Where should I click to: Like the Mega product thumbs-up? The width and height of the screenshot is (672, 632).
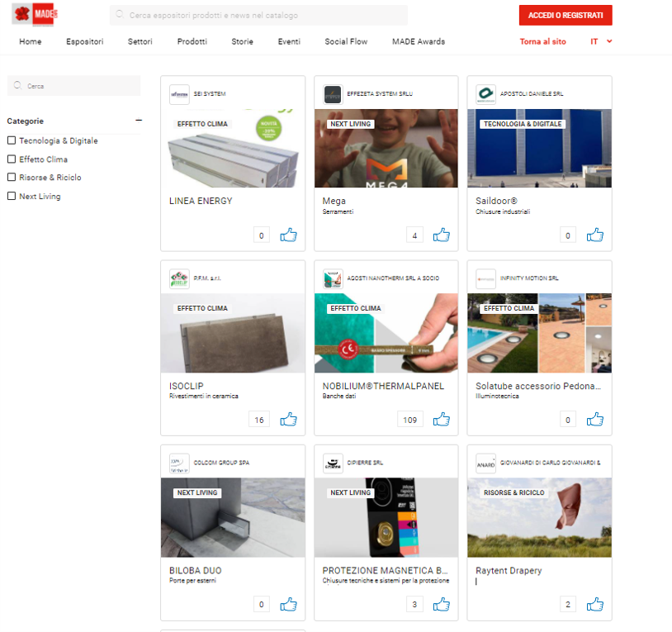pos(442,235)
